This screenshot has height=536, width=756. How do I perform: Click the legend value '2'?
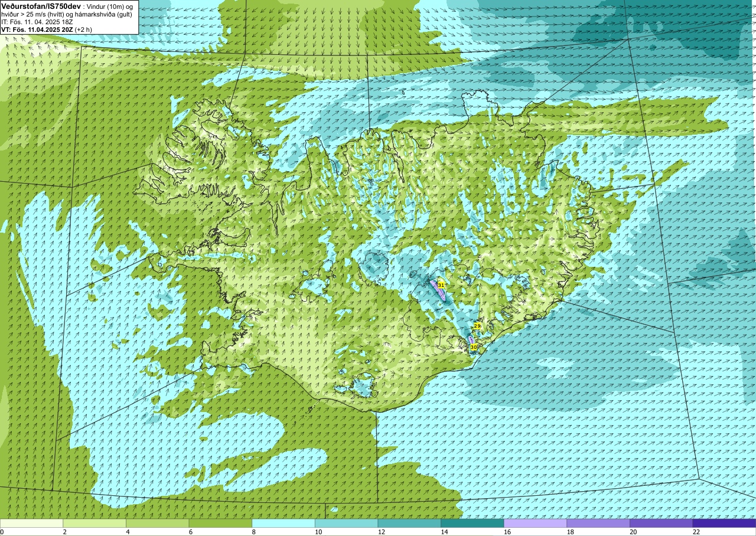64,532
